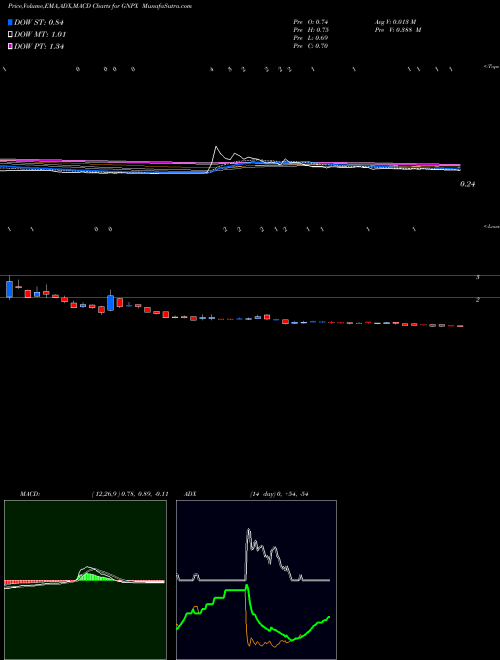Click the ADX values '(14 day) 0, +54, -54'

click(x=279, y=494)
